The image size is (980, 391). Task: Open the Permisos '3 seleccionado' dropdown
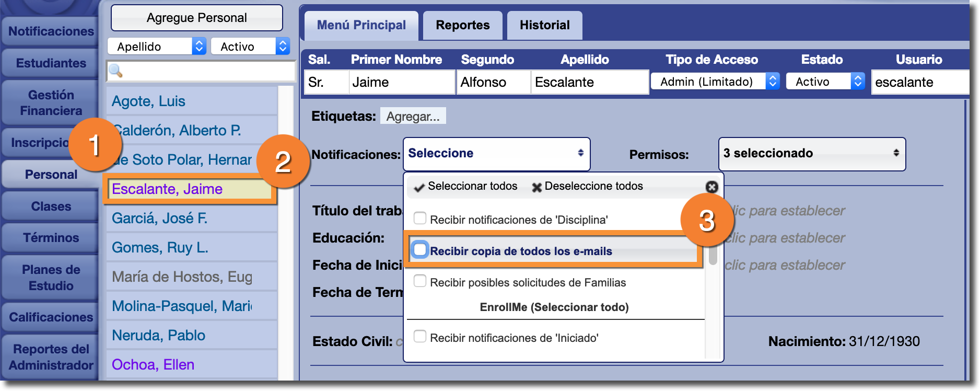(811, 154)
